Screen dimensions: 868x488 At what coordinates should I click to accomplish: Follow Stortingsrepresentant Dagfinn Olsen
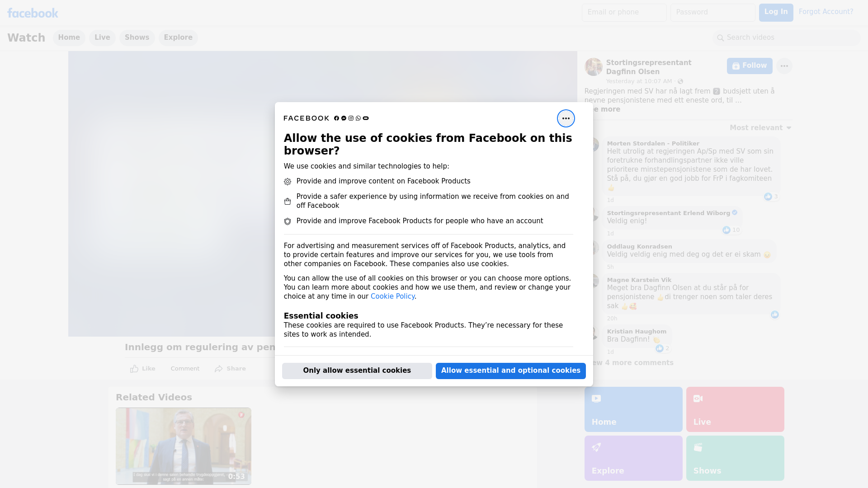click(750, 66)
